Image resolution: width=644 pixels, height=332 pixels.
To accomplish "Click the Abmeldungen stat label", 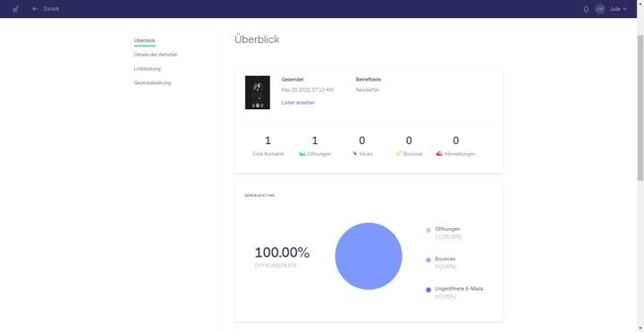I will pyautogui.click(x=460, y=154).
